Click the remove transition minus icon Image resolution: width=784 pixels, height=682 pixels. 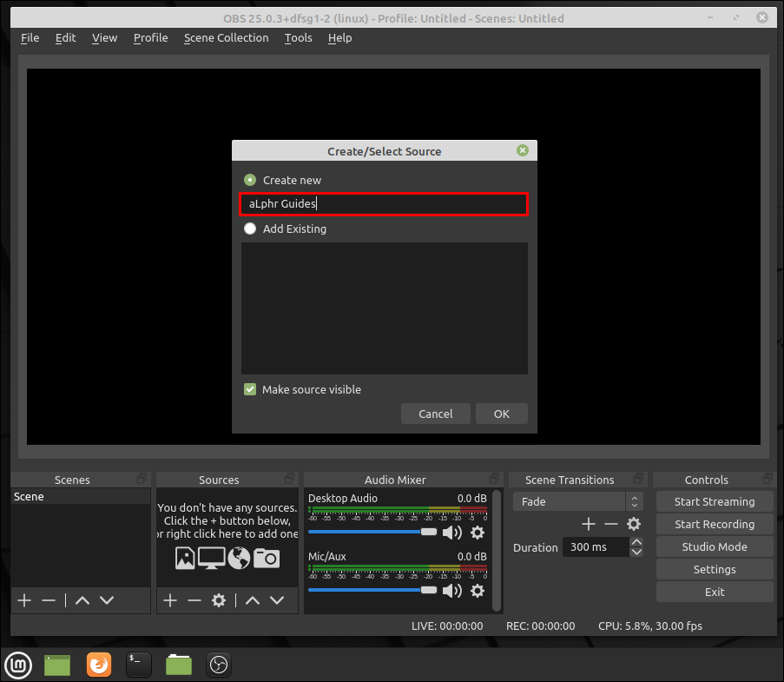[611, 524]
